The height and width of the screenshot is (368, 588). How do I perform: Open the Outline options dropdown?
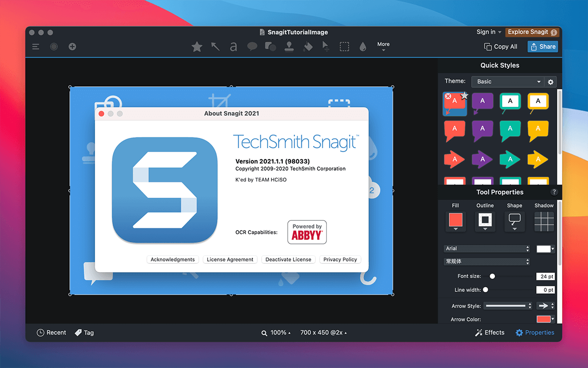click(x=485, y=221)
